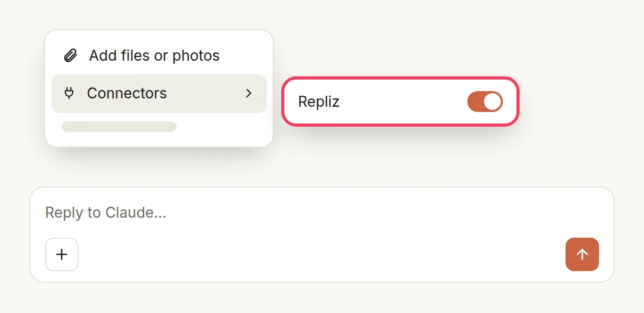Expand the Connectors submenu arrow

(x=249, y=93)
